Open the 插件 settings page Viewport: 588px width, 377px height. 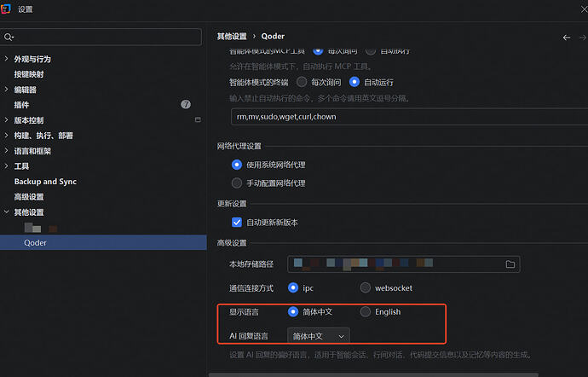click(21, 105)
